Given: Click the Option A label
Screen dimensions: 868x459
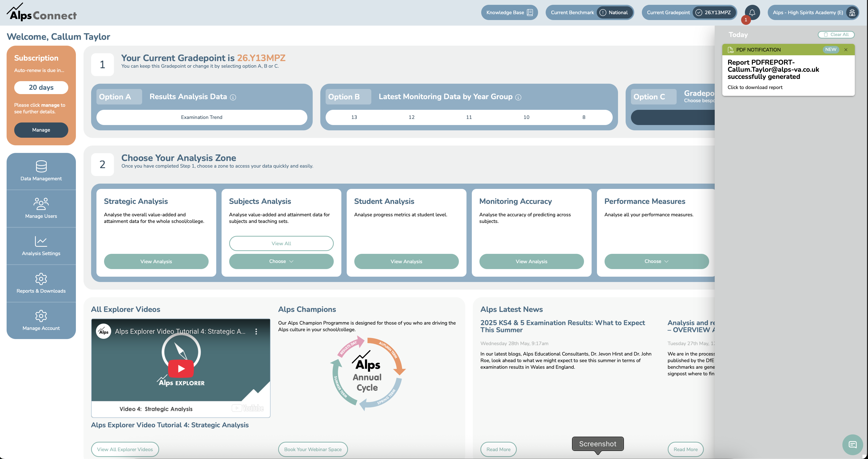Looking at the screenshot, I should pos(119,97).
